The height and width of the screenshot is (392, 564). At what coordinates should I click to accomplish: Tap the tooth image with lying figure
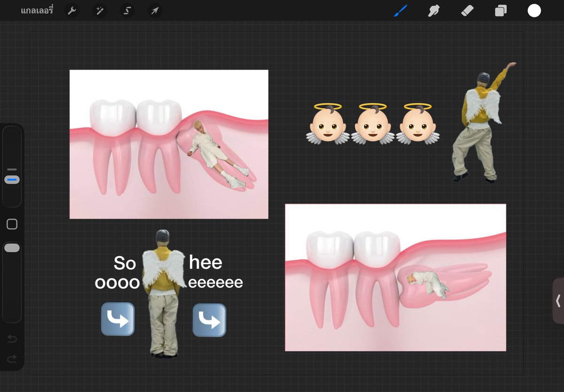169,144
